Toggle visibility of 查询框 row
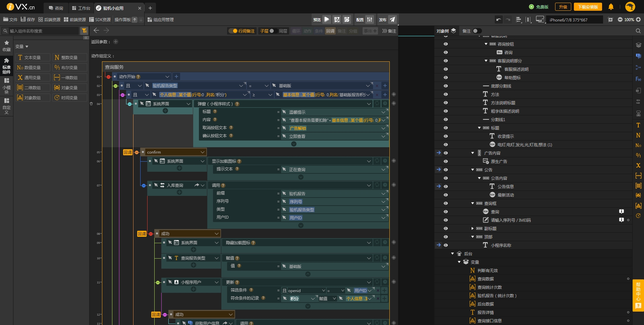Screen dimensions: 644x325 click(446, 203)
